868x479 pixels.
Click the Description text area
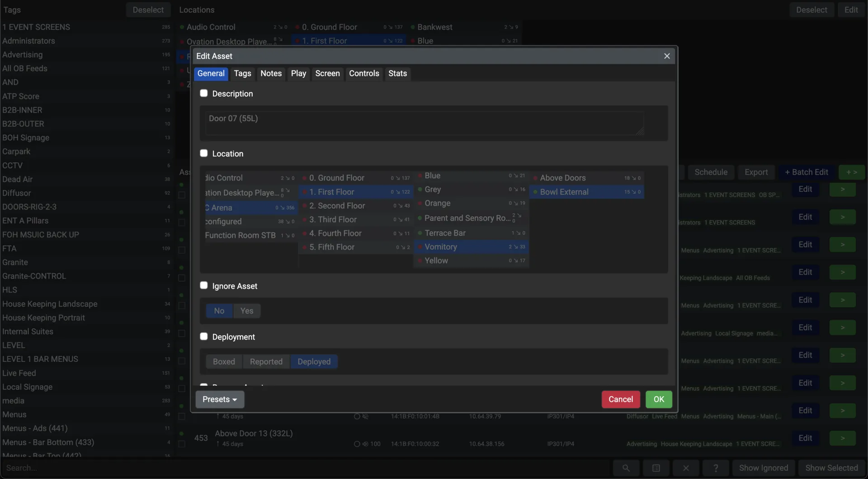click(x=425, y=123)
